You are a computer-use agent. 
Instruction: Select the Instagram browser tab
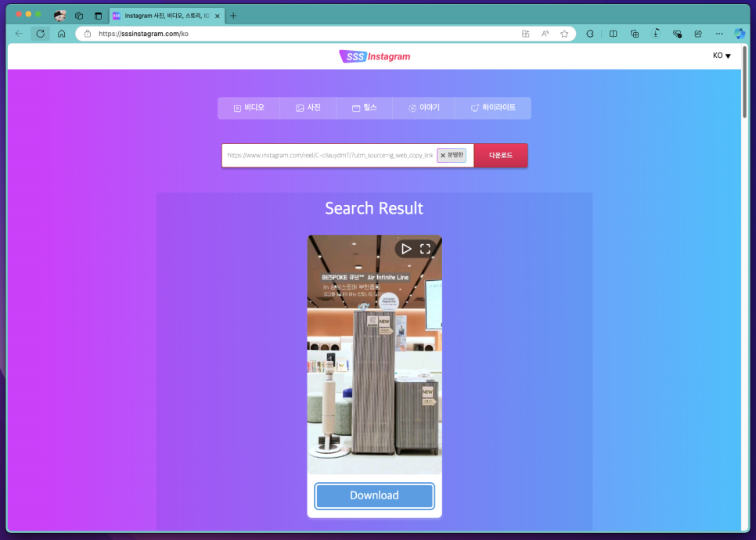[x=167, y=16]
